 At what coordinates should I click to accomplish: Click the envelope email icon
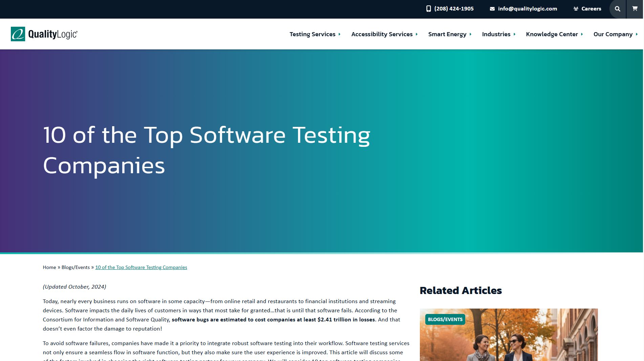coord(492,9)
